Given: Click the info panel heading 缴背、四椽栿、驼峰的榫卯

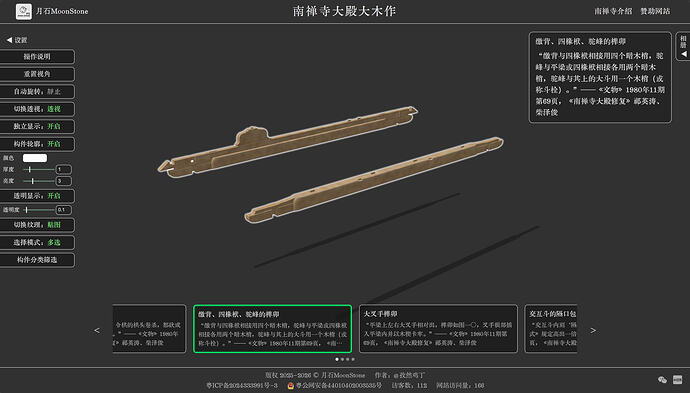Looking at the screenshot, I should pos(580,41).
